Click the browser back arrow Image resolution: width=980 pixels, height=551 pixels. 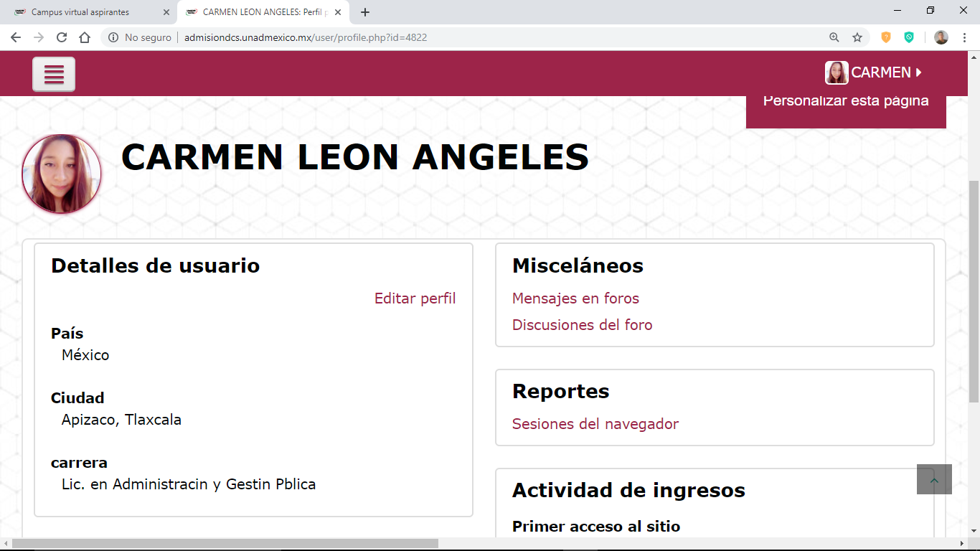[x=16, y=37]
